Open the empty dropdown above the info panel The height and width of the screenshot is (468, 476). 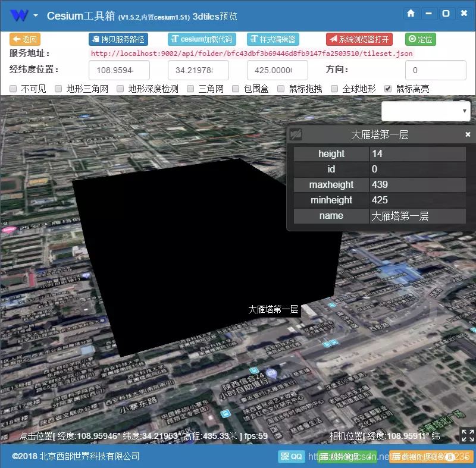pos(426,111)
